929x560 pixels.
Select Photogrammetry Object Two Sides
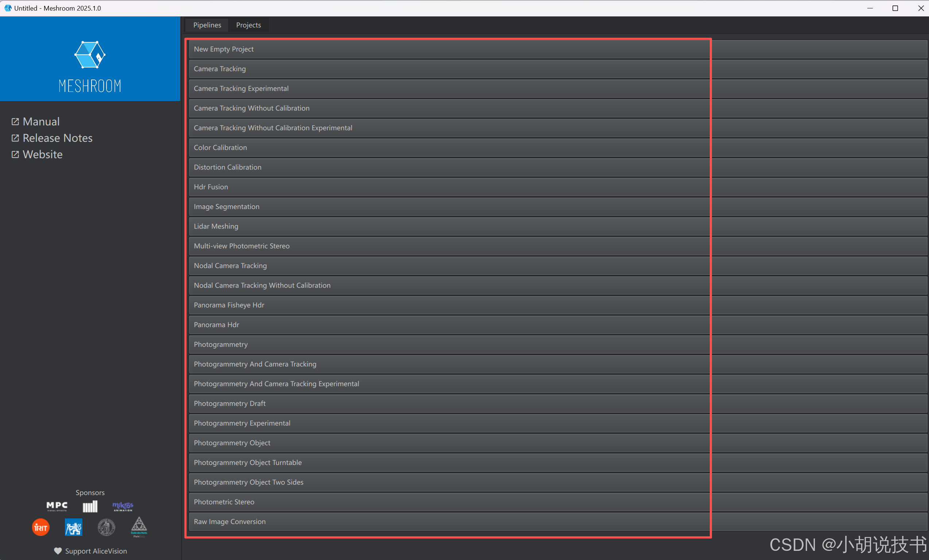click(x=558, y=482)
